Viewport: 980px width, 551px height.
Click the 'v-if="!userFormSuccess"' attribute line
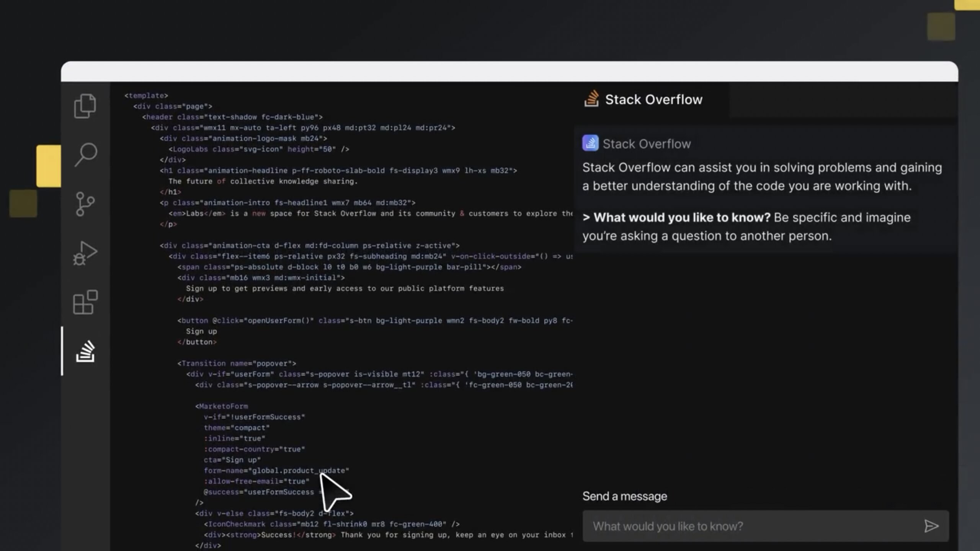click(x=255, y=417)
